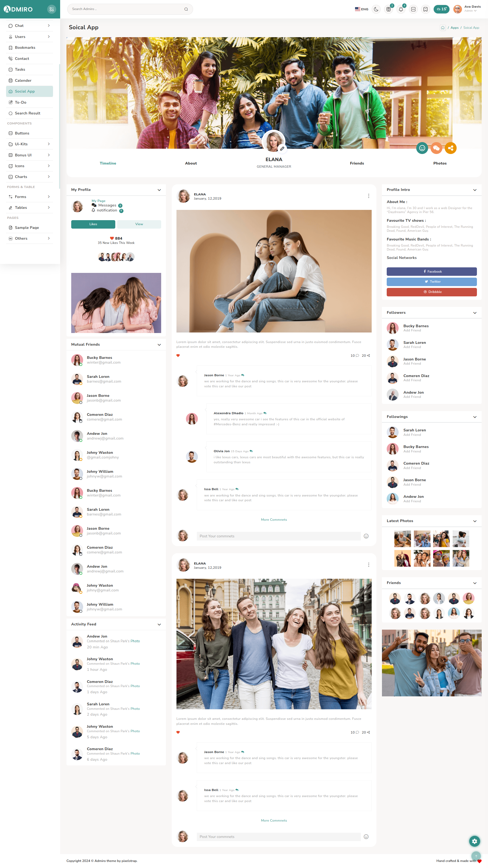This screenshot has height=868, width=488.
Task: Collapse the Followers panel
Action: (x=475, y=313)
